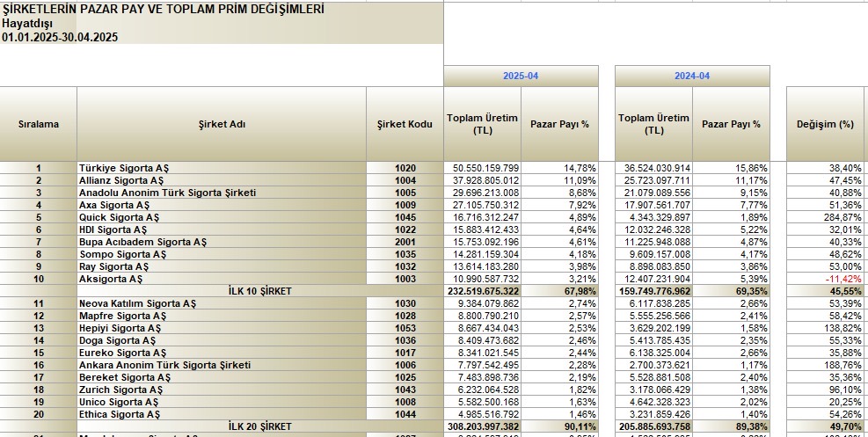Select Anadolu Anonim Türk Sigorta Şirketi cell

(x=222, y=193)
